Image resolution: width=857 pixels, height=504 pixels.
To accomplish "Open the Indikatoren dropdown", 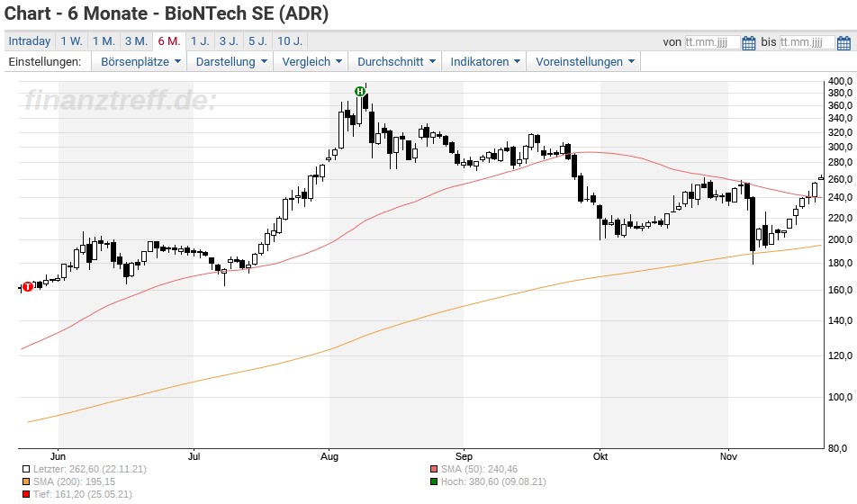I will 484,62.
